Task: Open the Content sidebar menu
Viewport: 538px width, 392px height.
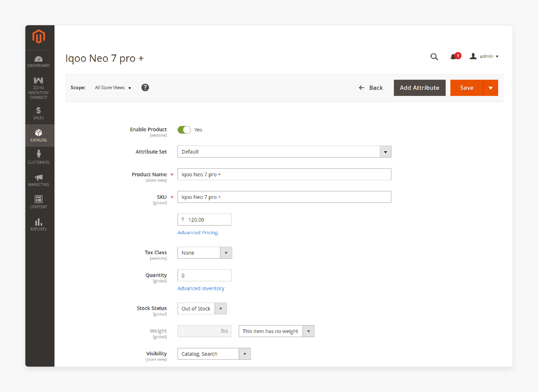Action: tap(39, 202)
